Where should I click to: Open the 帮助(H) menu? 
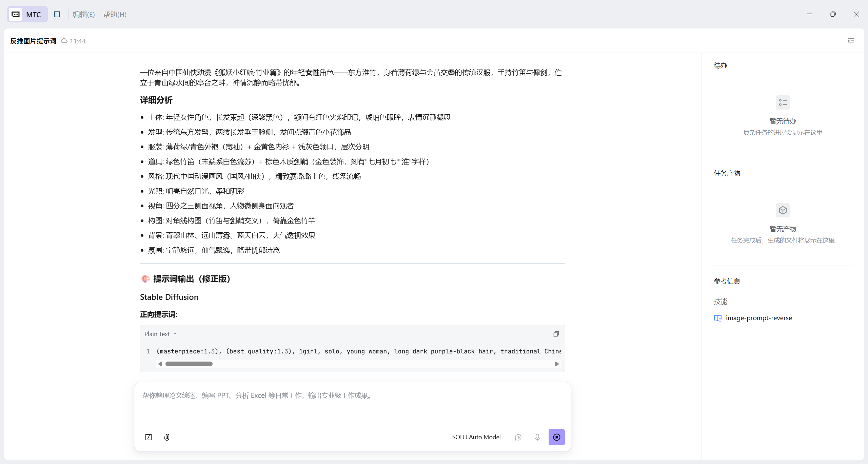(115, 14)
